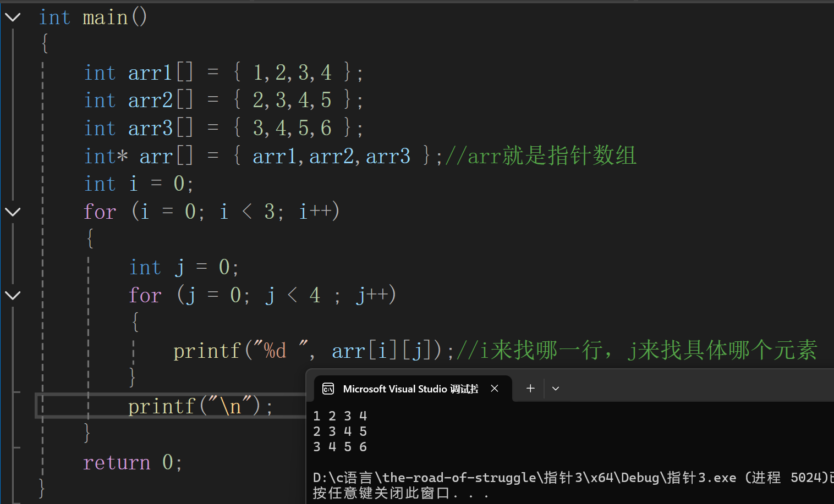Click the 'int j = 0;' line
Image resolution: width=834 pixels, height=504 pixels.
[x=184, y=268]
